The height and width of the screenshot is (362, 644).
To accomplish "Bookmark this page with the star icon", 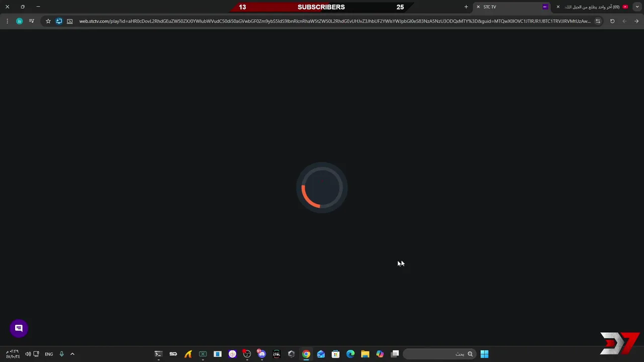I will pos(48,21).
